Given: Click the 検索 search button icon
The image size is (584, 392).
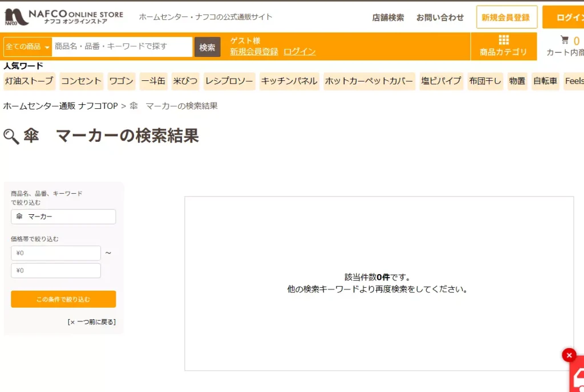Looking at the screenshot, I should [207, 47].
